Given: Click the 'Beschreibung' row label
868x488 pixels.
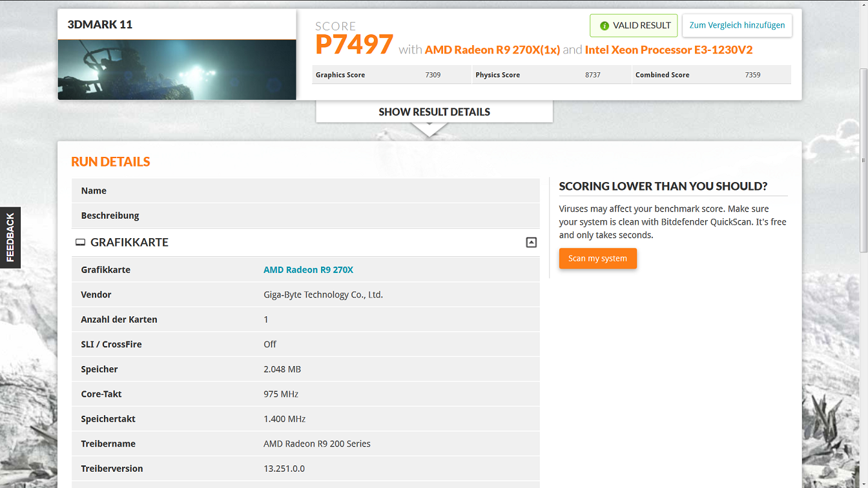Looking at the screenshot, I should coord(110,216).
